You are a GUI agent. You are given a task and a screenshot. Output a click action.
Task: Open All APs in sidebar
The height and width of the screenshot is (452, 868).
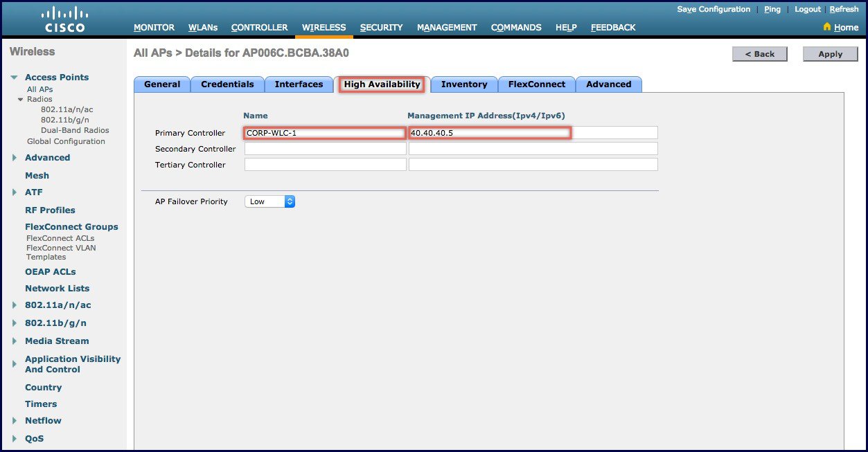click(39, 89)
